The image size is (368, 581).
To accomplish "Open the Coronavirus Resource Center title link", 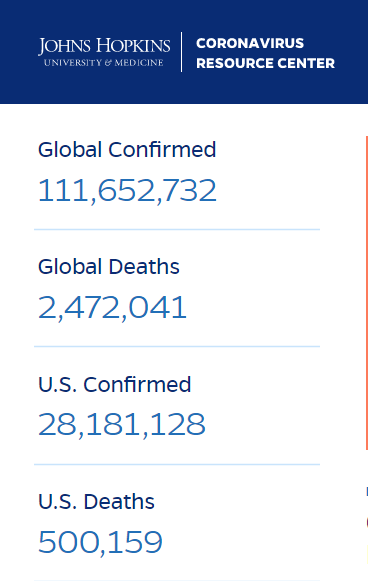I will [265, 53].
